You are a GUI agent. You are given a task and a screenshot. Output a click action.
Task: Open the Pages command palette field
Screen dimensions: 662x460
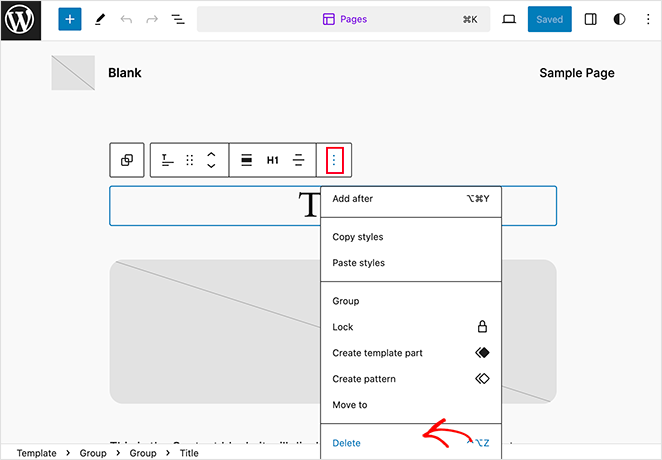point(343,19)
